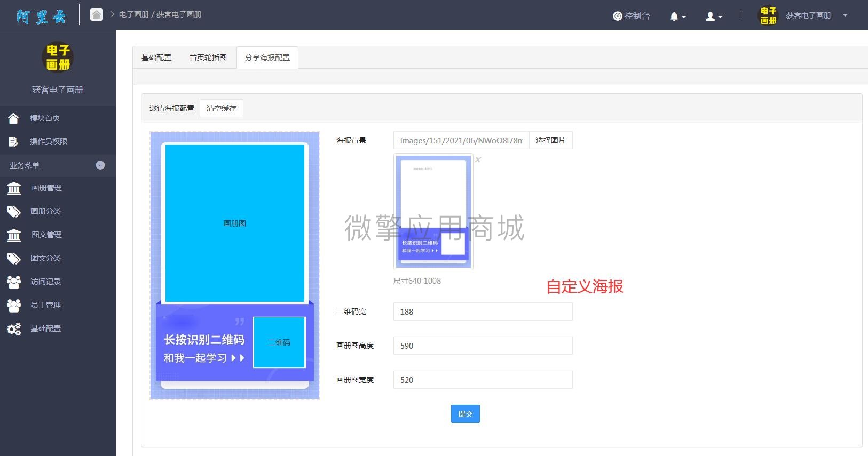The image size is (868, 456).
Task: Click the sidebar 基础配置 gears icon
Action: [14, 329]
